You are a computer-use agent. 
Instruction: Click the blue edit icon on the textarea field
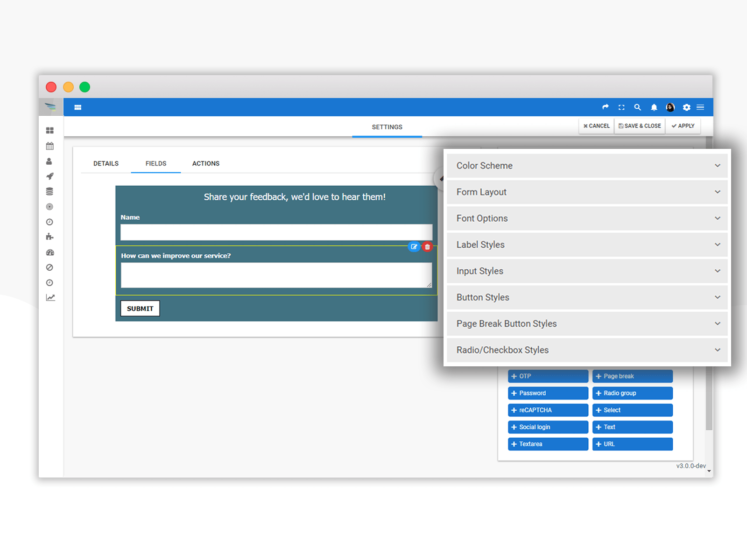click(x=414, y=247)
